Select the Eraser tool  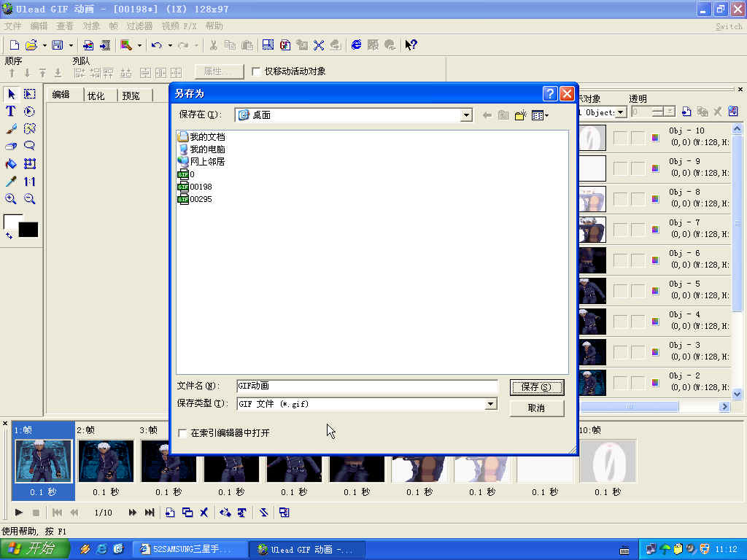tap(11, 146)
